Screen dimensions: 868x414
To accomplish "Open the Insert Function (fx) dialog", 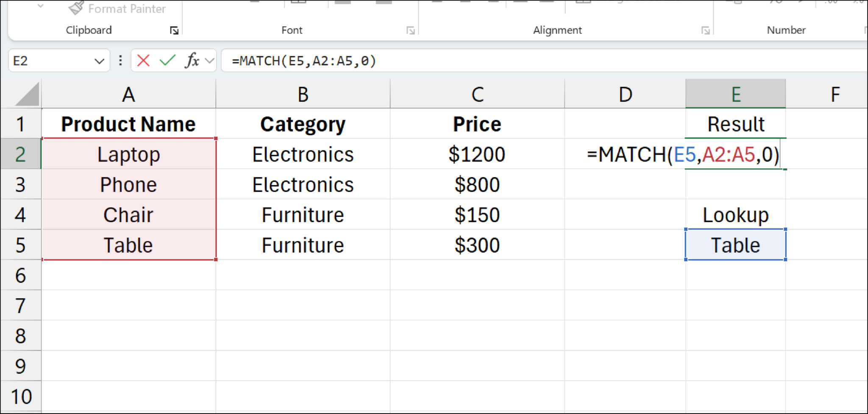I will coord(192,61).
